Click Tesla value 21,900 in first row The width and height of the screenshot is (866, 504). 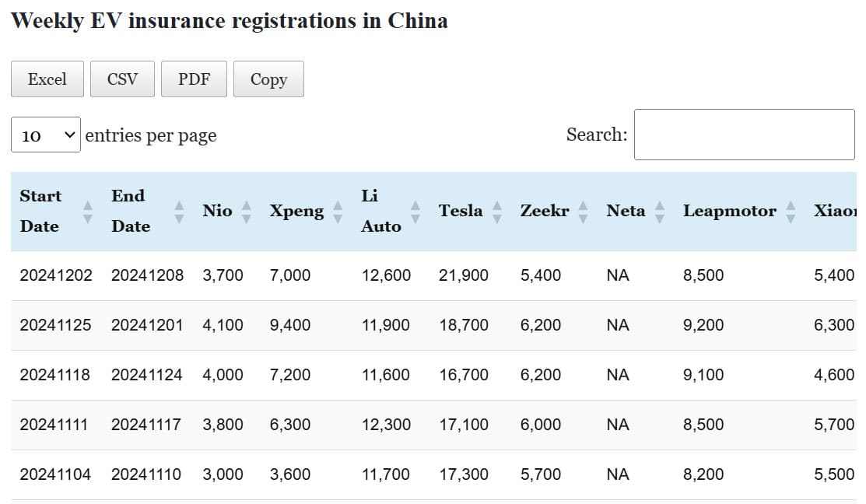tap(464, 275)
